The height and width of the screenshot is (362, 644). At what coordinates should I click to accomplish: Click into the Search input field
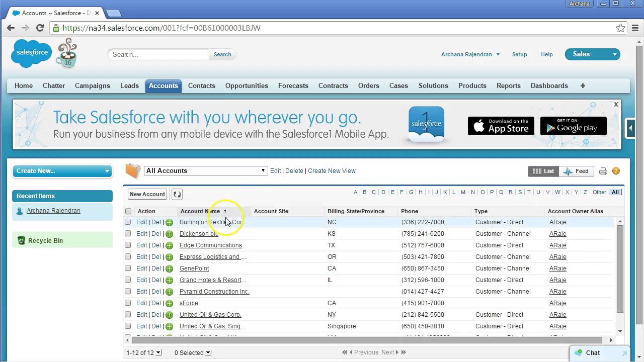click(x=158, y=54)
